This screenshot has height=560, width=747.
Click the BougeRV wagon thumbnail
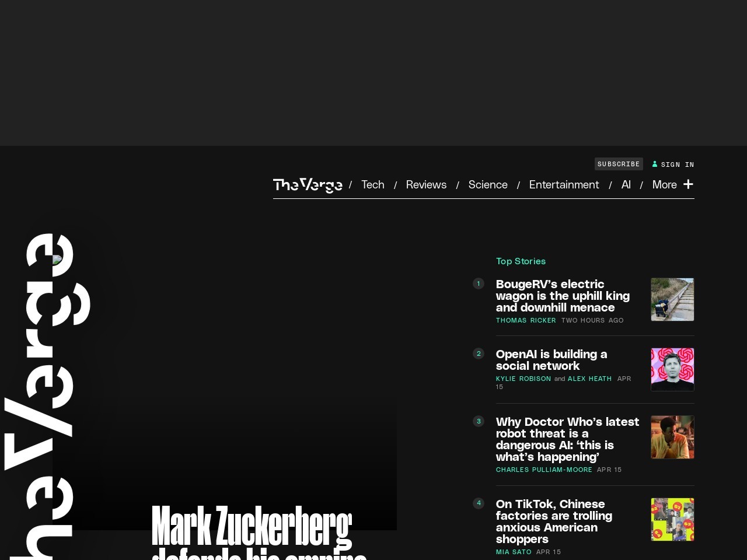point(672,300)
